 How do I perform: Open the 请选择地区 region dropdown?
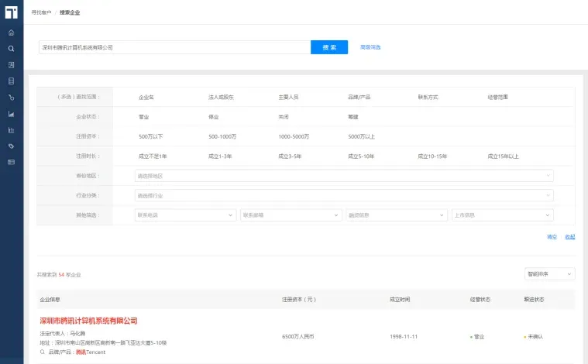tap(344, 176)
